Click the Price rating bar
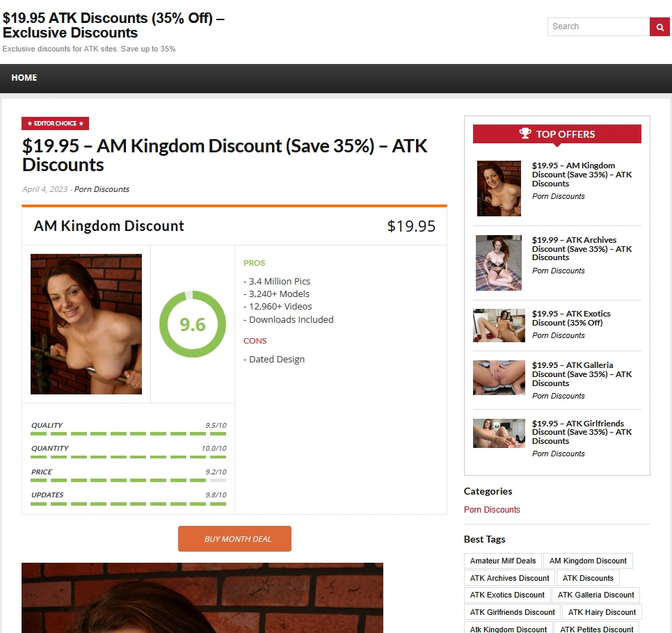The width and height of the screenshot is (672, 633). tap(129, 480)
